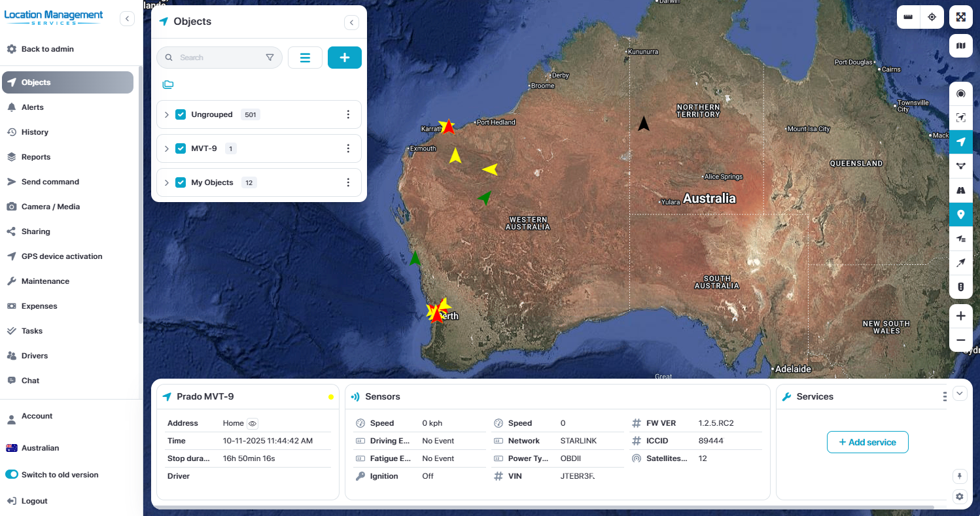Viewport: 980px width, 516px height.
Task: Open the Chat menu item
Action: coord(68,381)
